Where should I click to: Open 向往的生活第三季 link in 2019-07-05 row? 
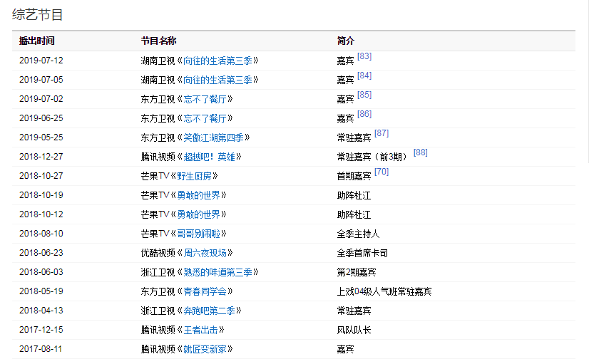[217, 80]
